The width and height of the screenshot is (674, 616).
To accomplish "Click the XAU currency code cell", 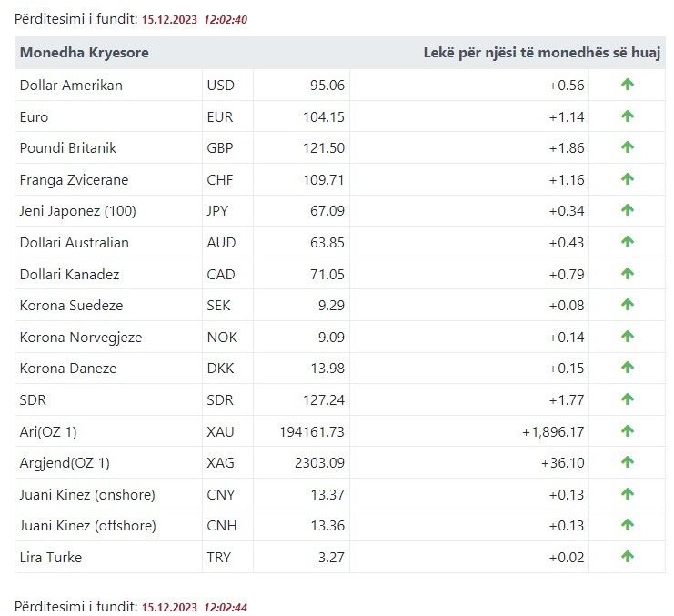I will click(x=221, y=430).
